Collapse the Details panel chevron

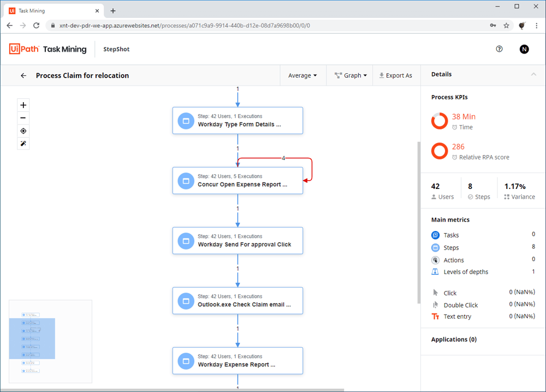coord(533,74)
